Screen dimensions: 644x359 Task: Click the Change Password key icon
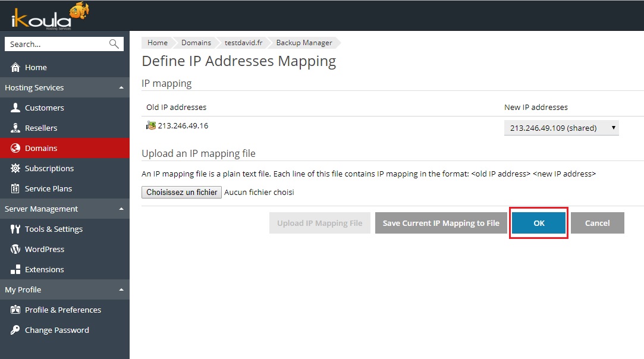(x=15, y=330)
